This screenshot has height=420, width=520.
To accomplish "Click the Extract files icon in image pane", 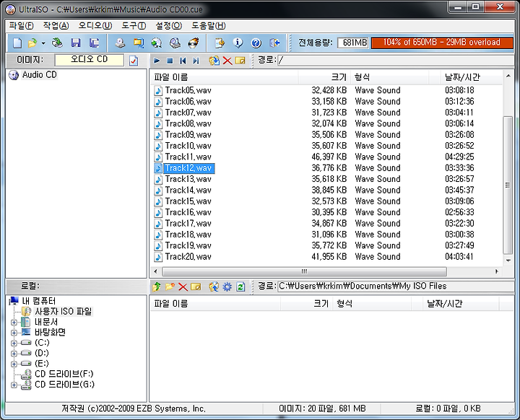I will [214, 61].
